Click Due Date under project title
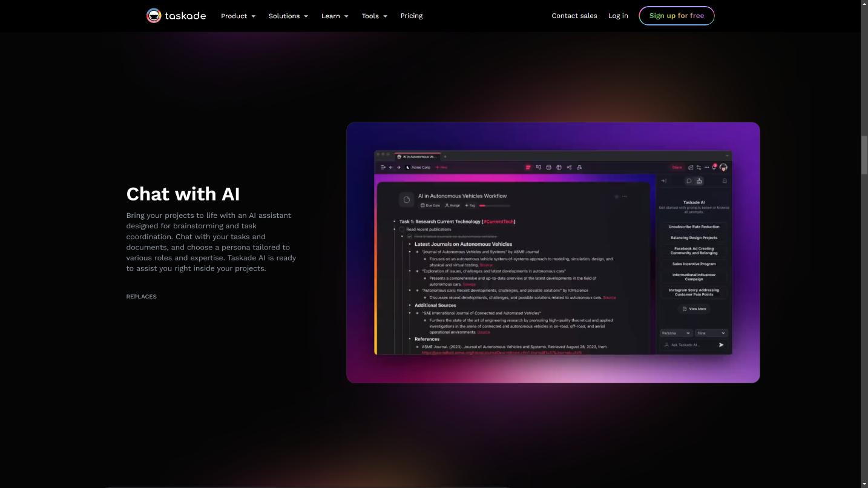The width and height of the screenshot is (868, 488). [430, 205]
